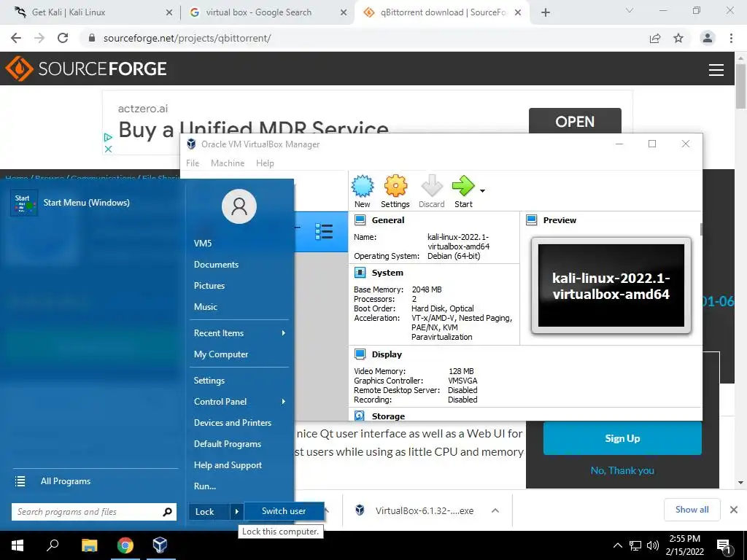
Task: Click the Sign Up button
Action: point(622,438)
